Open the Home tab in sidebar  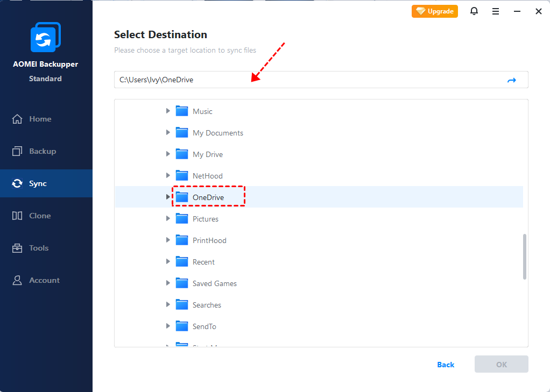[x=40, y=119]
